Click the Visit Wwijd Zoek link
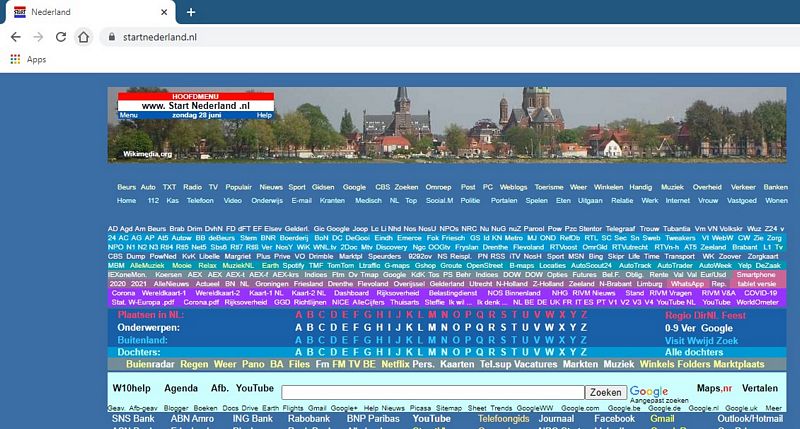Screen dimensions: 800x429 click(x=701, y=340)
